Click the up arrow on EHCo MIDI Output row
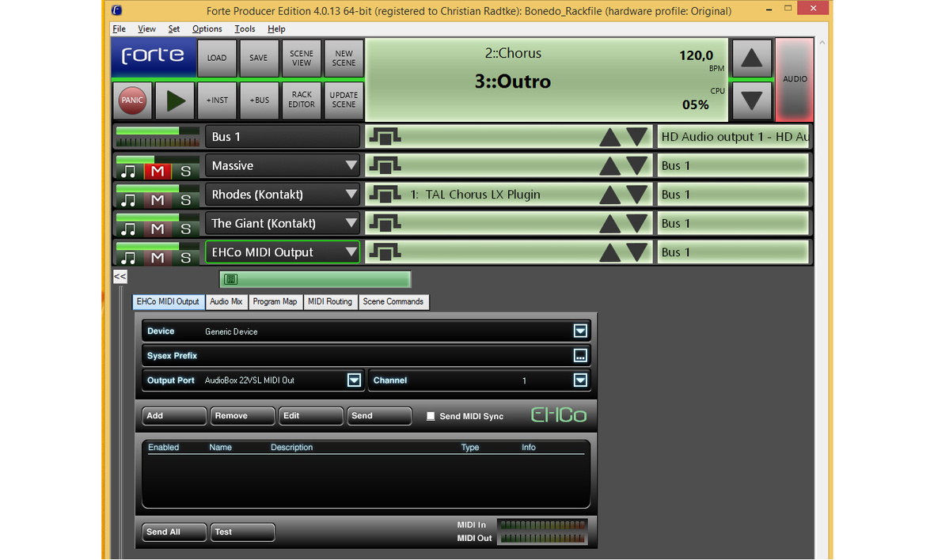The image size is (934, 560). tap(609, 253)
